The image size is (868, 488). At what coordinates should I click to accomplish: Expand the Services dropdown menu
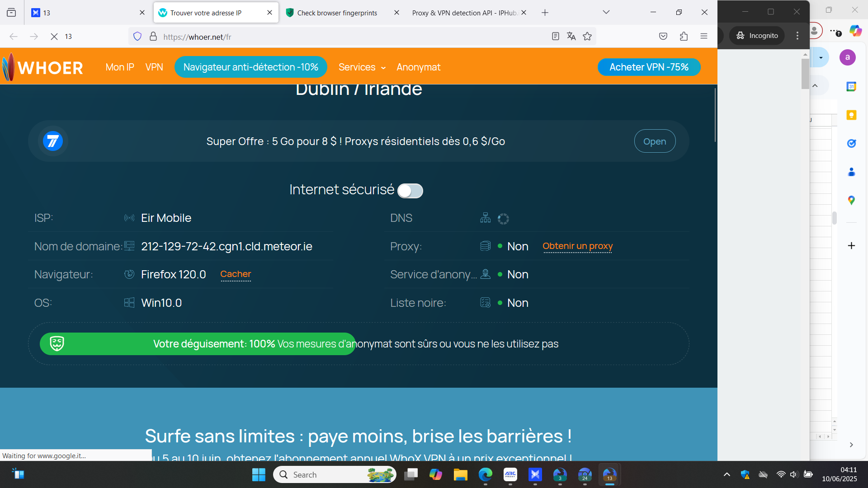click(x=362, y=67)
